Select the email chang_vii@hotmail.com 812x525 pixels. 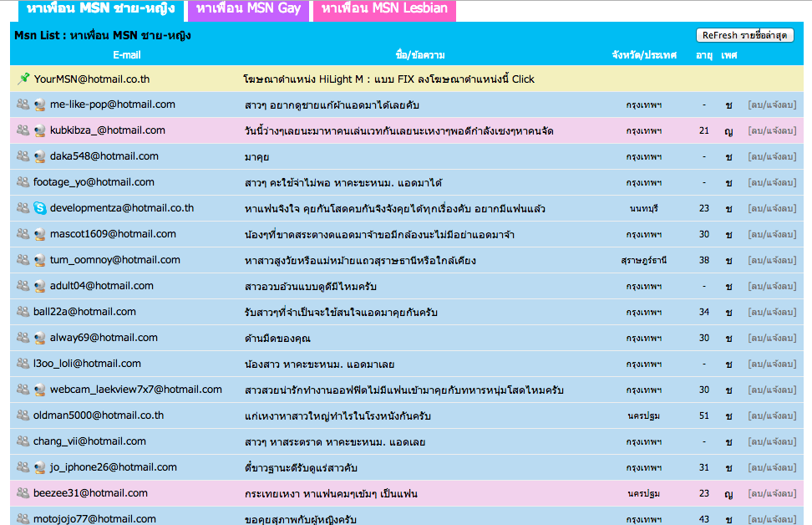(x=89, y=441)
